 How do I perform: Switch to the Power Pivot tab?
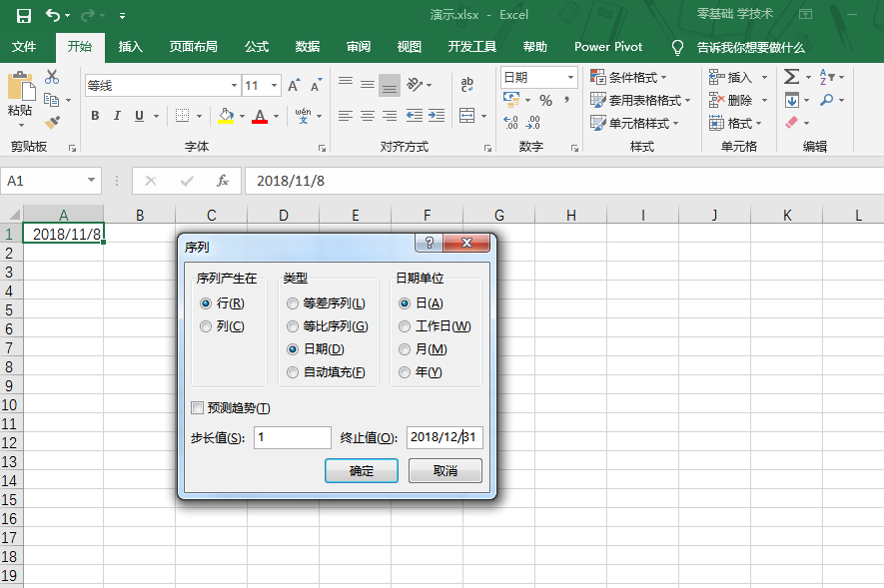click(x=608, y=47)
